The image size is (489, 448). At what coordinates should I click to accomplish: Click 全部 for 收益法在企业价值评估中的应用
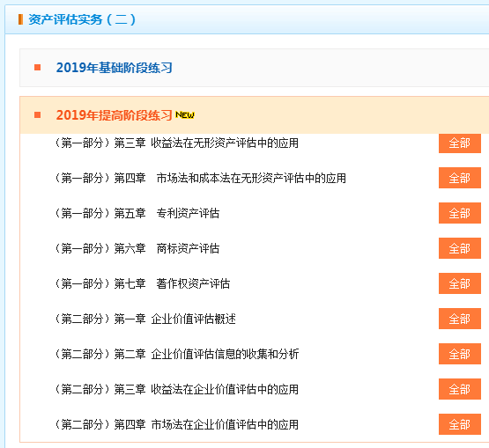pos(460,389)
